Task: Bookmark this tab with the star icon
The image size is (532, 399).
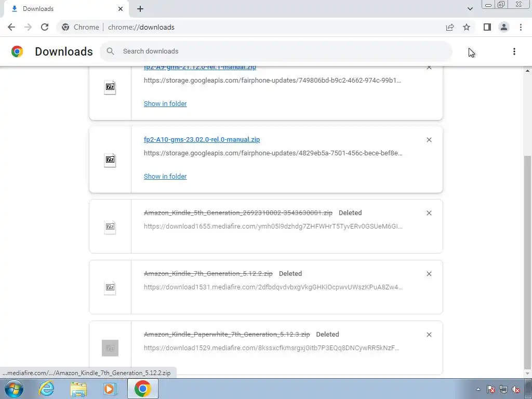Action: click(x=467, y=27)
